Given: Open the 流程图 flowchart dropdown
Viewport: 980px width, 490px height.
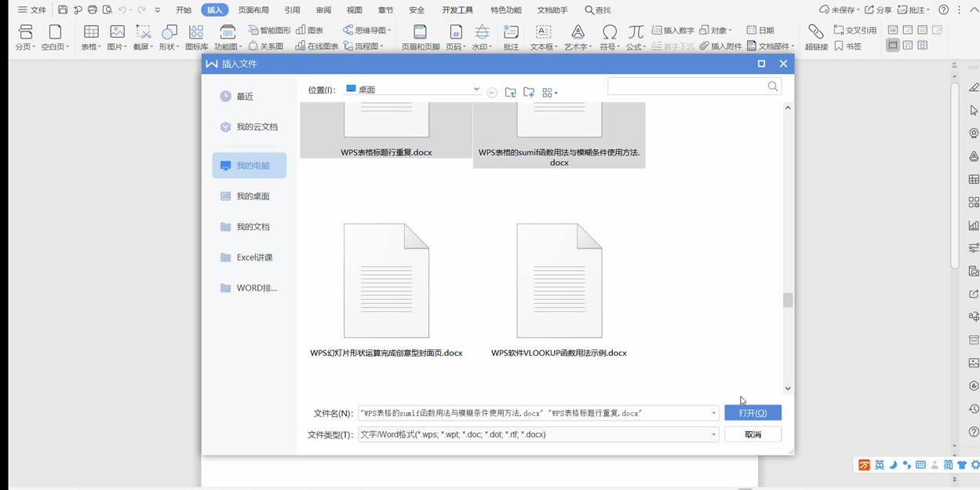Looking at the screenshot, I should [364, 46].
